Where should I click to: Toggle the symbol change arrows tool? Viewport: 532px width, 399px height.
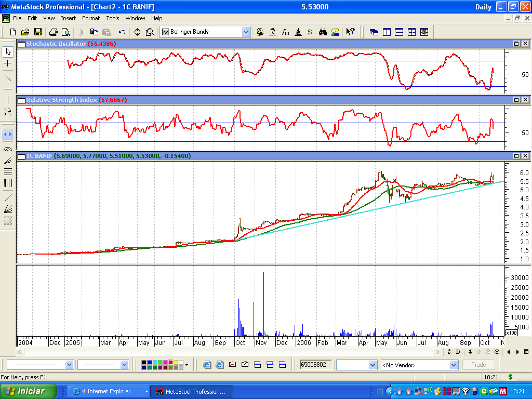pos(7,135)
